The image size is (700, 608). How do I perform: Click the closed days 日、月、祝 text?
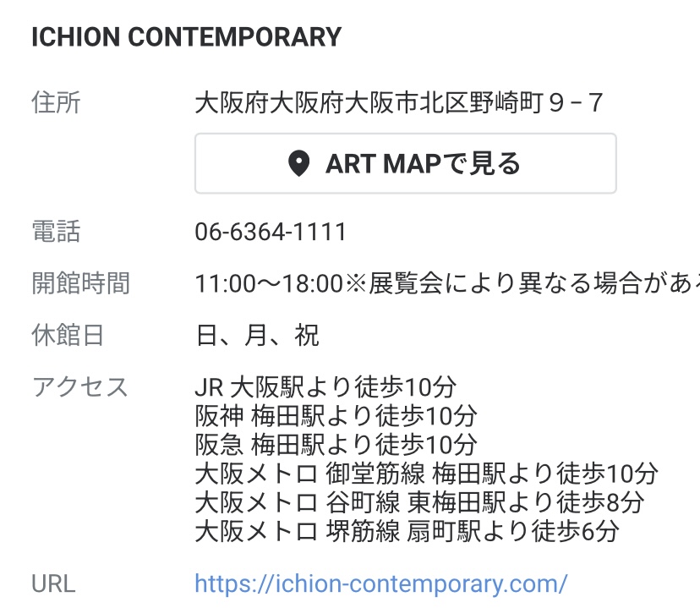257,335
